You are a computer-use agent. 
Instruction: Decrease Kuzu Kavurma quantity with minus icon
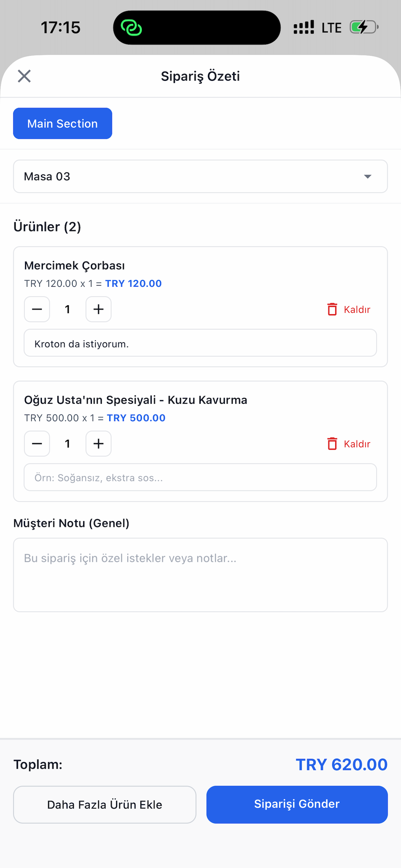click(37, 443)
